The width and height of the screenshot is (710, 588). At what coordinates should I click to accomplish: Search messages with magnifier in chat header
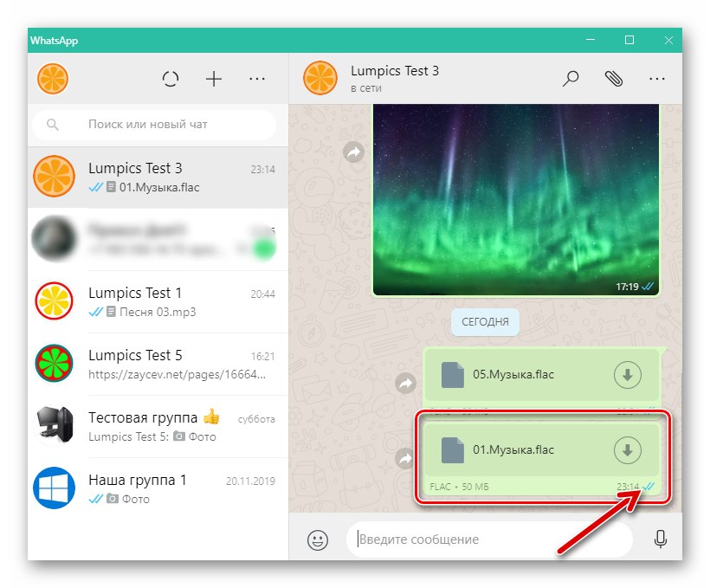571,78
